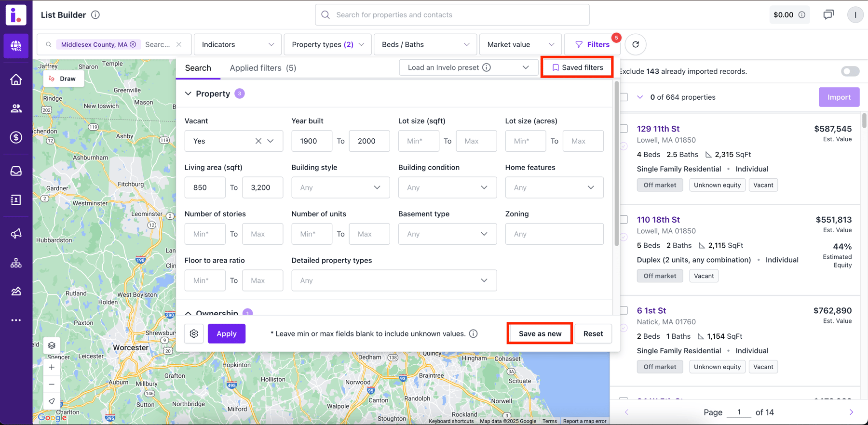Collapse the Property section
868x425 pixels.
click(188, 93)
